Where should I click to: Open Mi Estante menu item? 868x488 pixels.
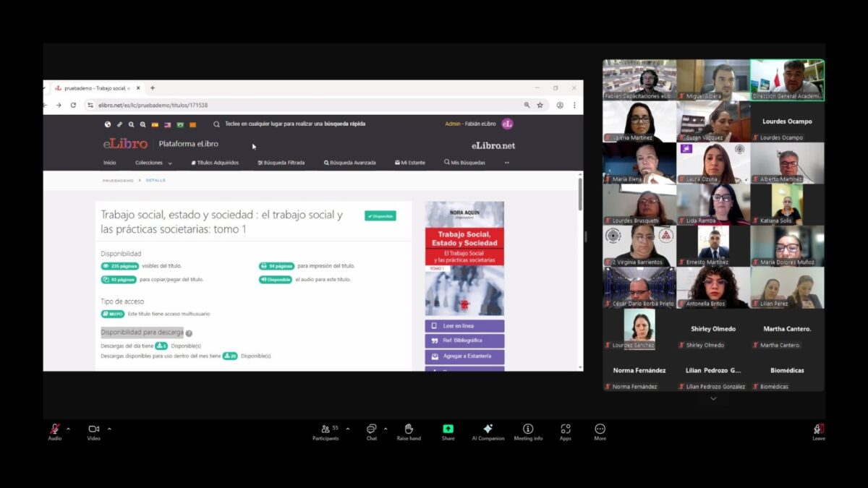pos(410,163)
